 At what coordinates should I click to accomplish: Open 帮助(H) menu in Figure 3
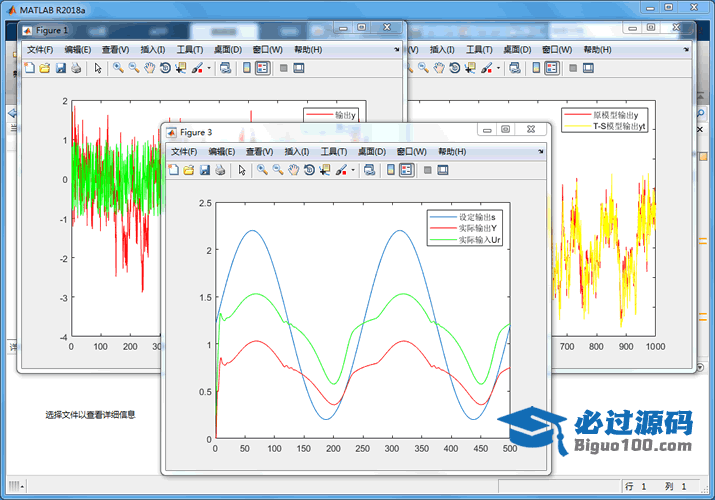452,151
